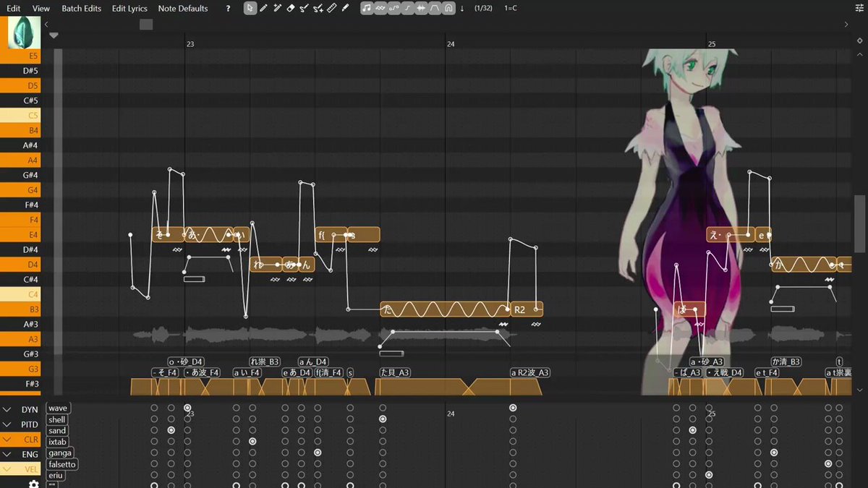Image resolution: width=868 pixels, height=488 pixels.
Task: Select the 'R2' note
Action: coord(527,309)
